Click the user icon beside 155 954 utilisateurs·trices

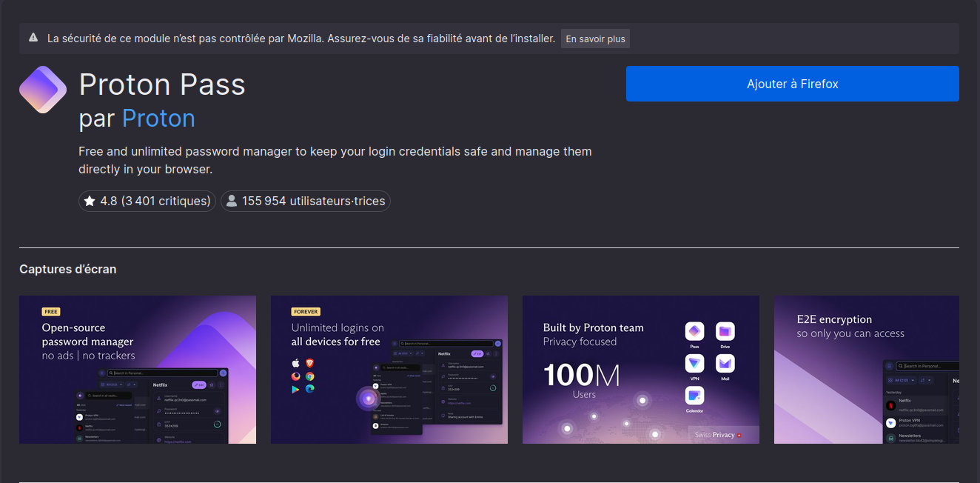232,201
